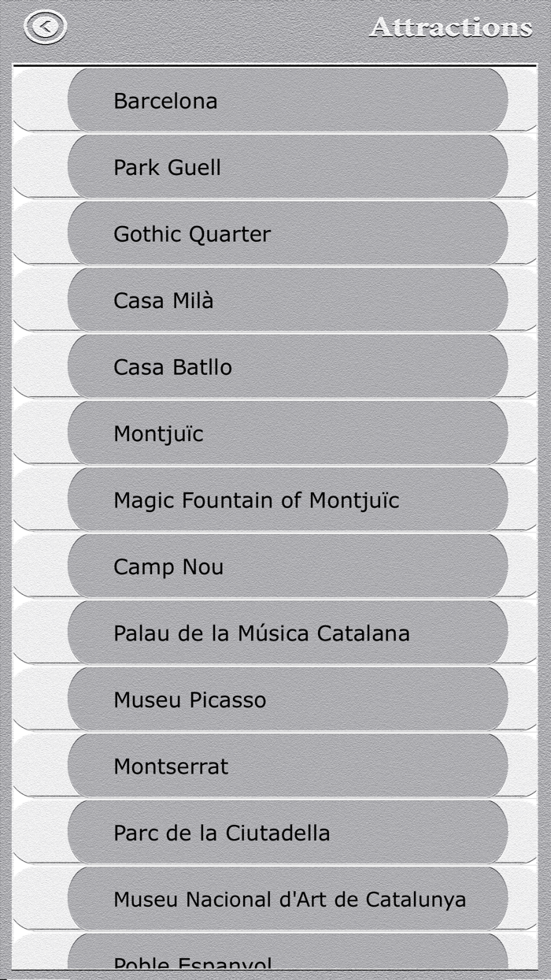Select Museu Nacional d'Art de Catalunya
Screen dimensions: 551x980
pyautogui.click(x=287, y=898)
